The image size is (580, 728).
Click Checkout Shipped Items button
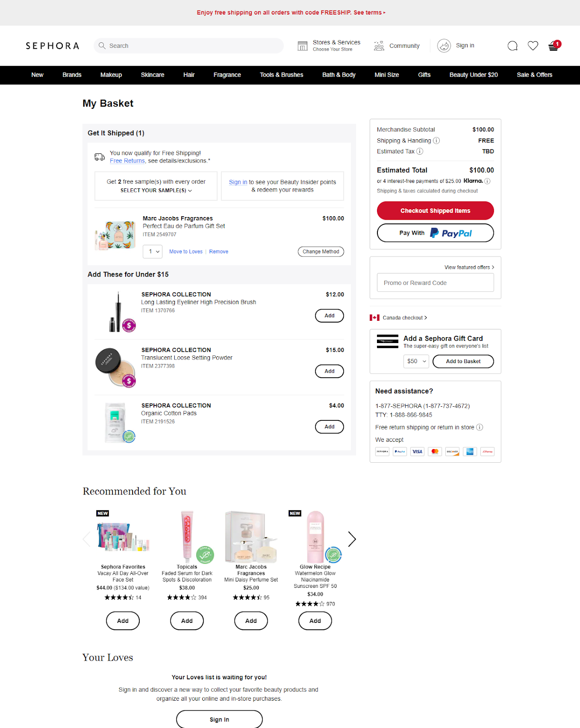coord(435,211)
